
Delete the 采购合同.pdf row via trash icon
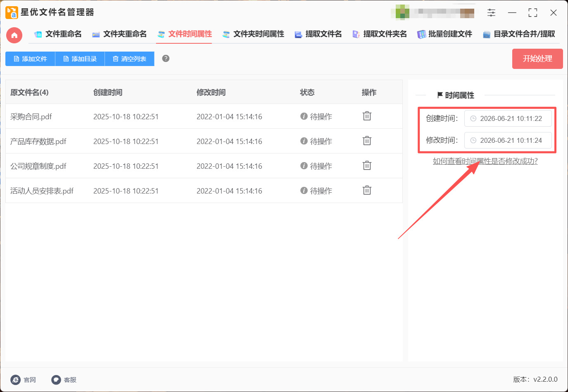(x=367, y=116)
